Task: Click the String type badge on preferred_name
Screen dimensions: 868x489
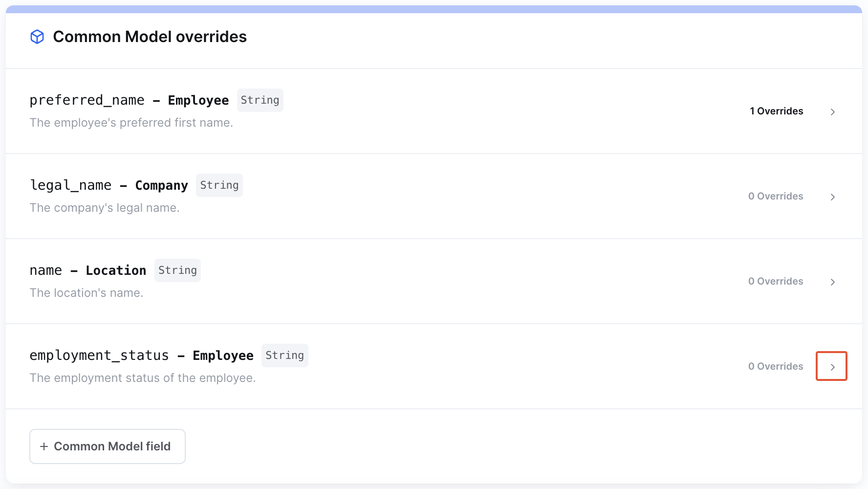Action: coord(260,100)
